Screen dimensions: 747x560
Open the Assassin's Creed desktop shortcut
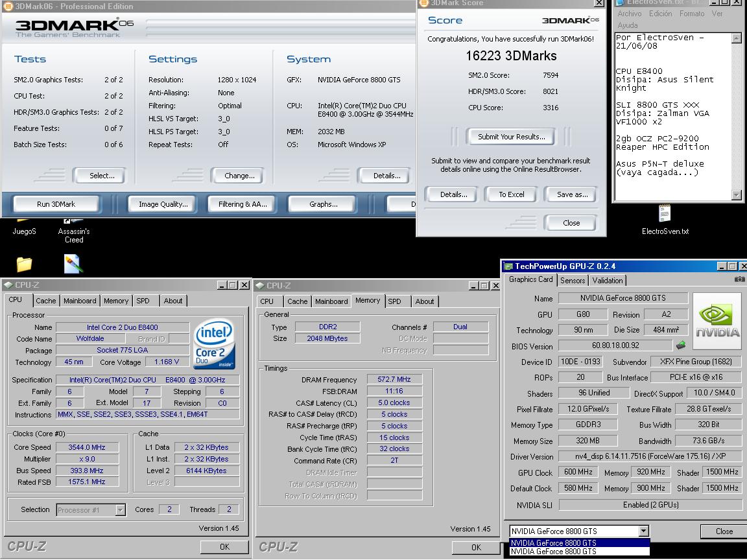tap(74, 232)
